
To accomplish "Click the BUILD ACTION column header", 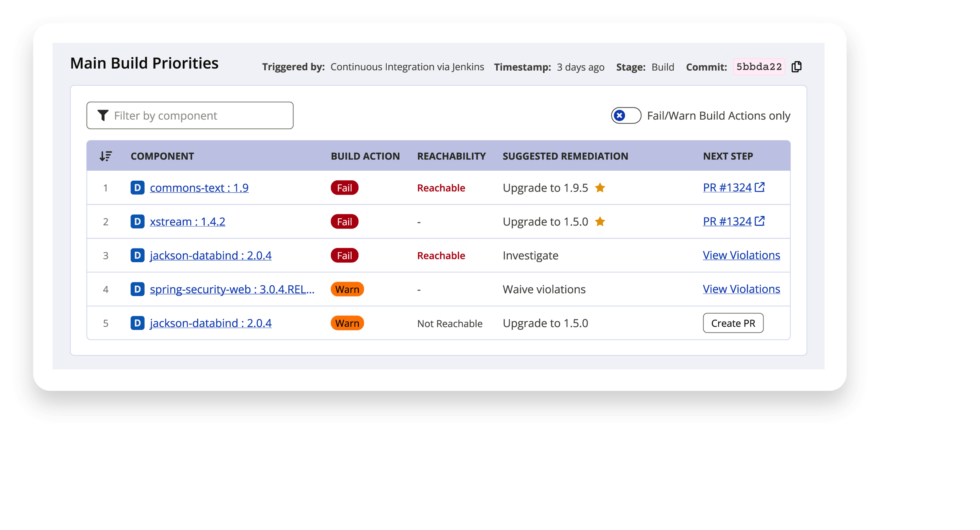I will (x=365, y=156).
